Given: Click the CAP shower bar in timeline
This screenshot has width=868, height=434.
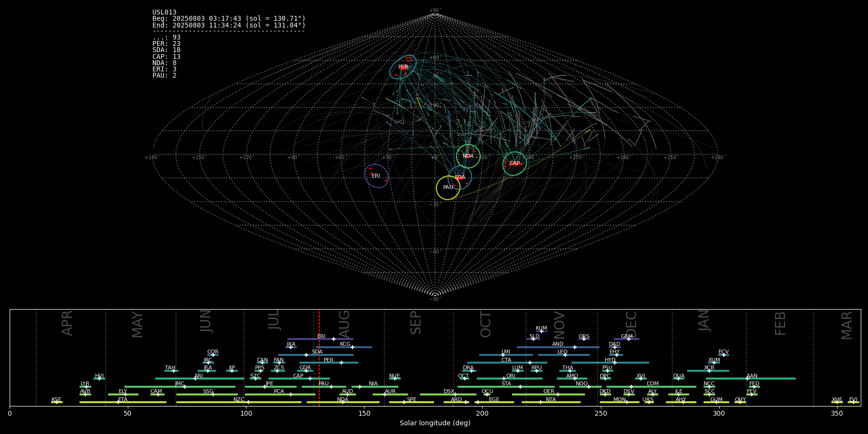Looking at the screenshot, I should (x=299, y=379).
